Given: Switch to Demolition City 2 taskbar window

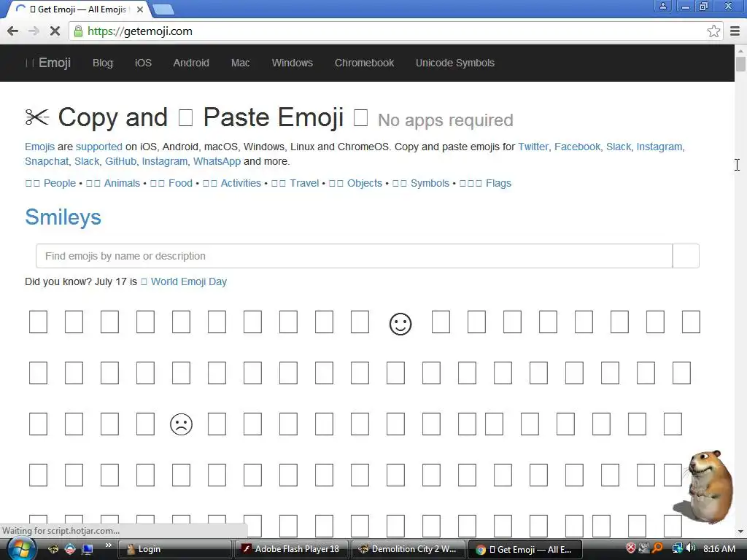Looking at the screenshot, I should pyautogui.click(x=409, y=550).
